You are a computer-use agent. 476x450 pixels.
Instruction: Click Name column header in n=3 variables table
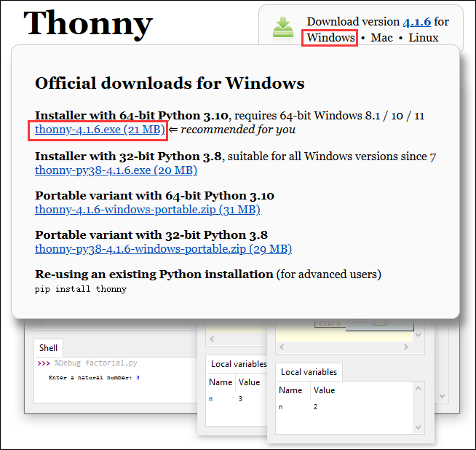(221, 382)
